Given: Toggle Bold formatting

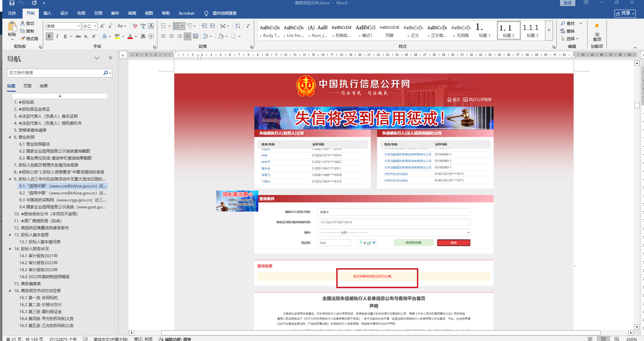Looking at the screenshot, I should pyautogui.click(x=49, y=36).
